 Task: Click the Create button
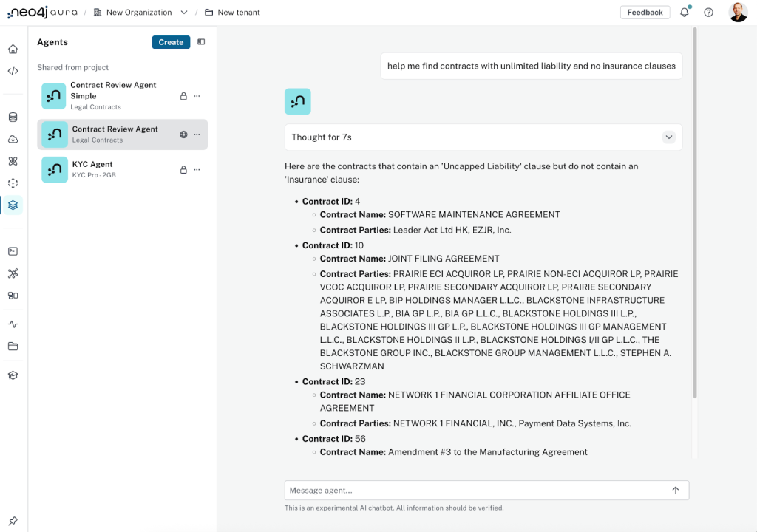tap(171, 42)
